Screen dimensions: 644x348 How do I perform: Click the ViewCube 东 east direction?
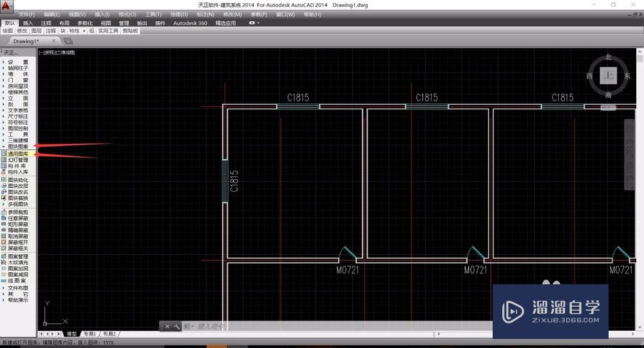[x=627, y=76]
